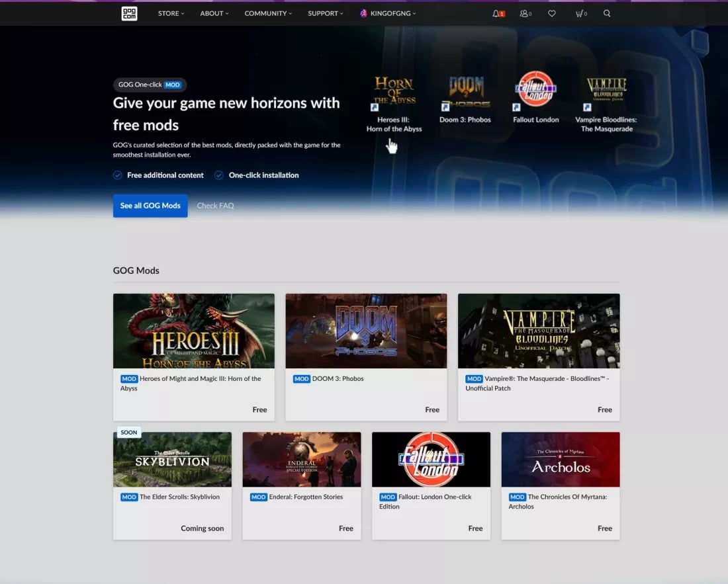Click the MOD badge on DOOM 3: Phobos card
The height and width of the screenshot is (584, 728).
301,379
